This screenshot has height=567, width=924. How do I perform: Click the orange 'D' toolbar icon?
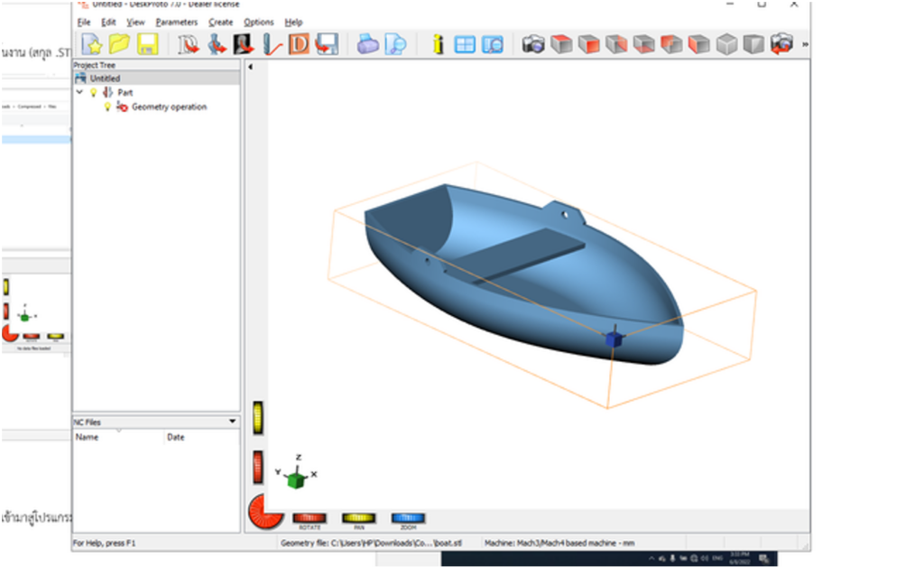pos(299,43)
